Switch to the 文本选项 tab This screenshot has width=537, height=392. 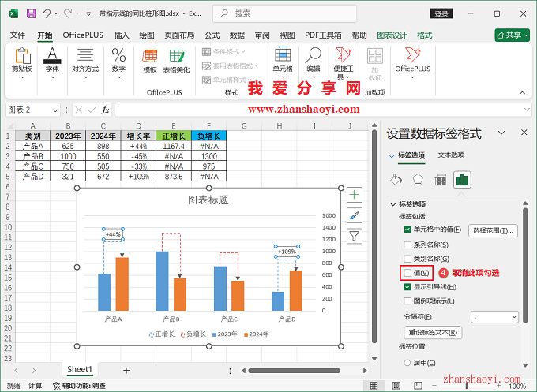coord(451,155)
